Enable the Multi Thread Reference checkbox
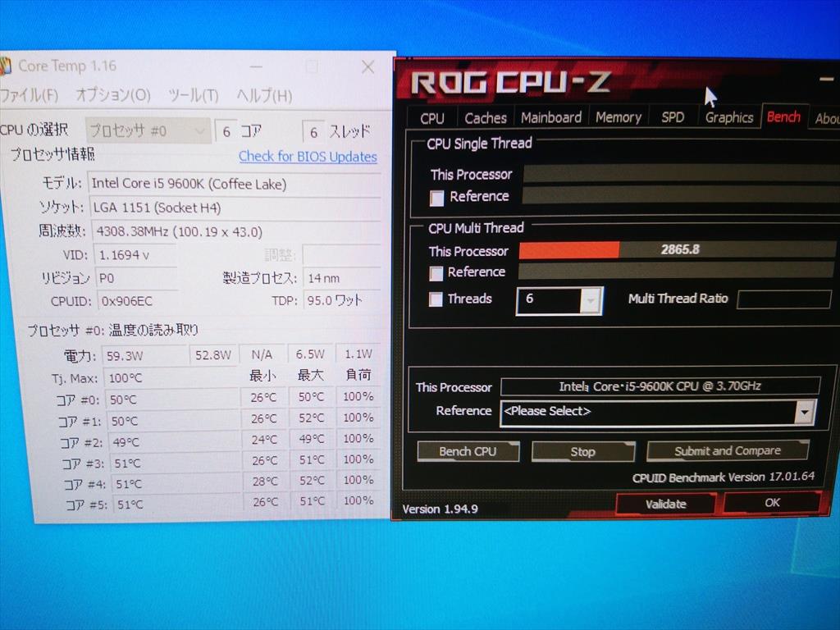The height and width of the screenshot is (630, 840). (x=436, y=273)
